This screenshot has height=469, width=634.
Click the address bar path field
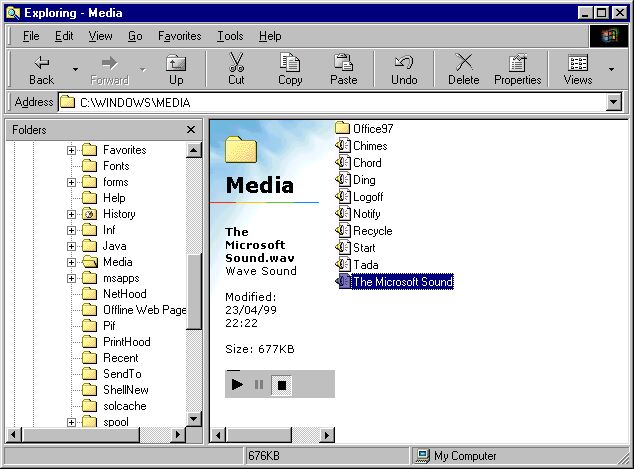(x=332, y=102)
